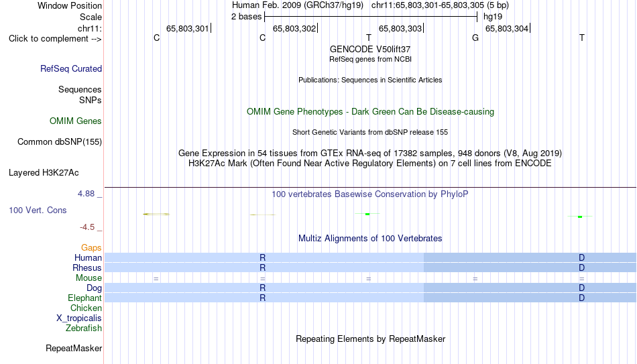Click the D amino acid in Dog row
The width and height of the screenshot is (637, 364).
click(x=582, y=288)
